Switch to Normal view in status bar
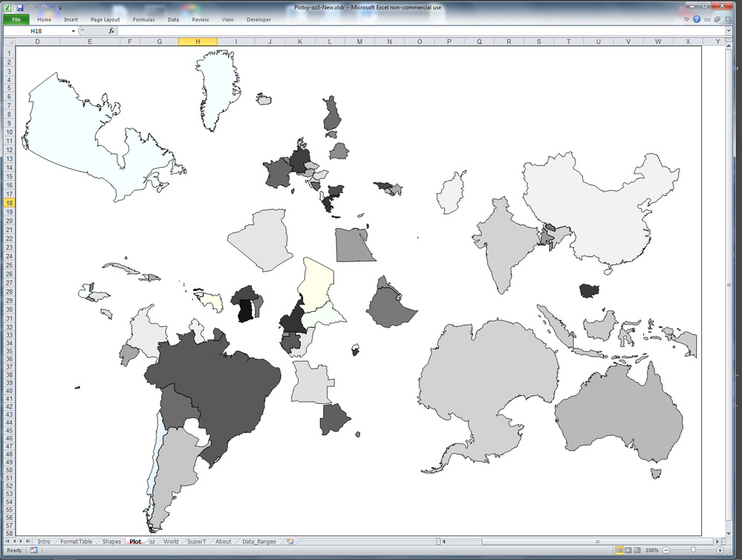This screenshot has width=742, height=560. point(619,550)
